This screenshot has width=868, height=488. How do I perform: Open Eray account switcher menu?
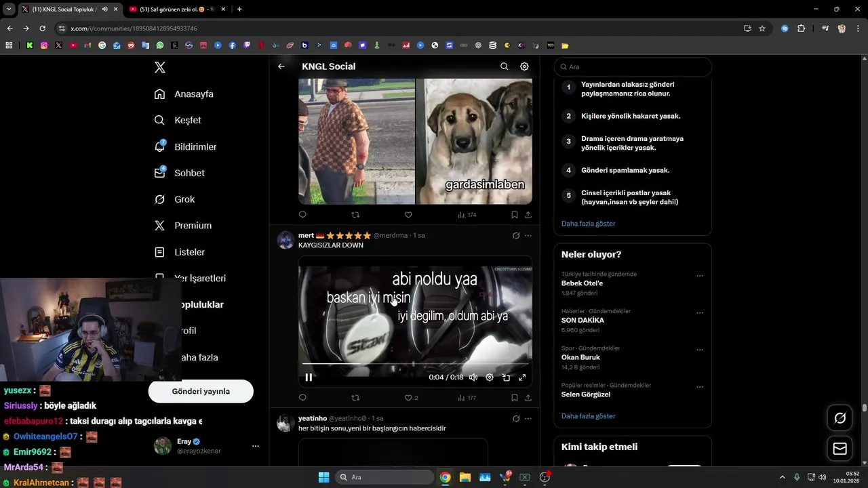[x=256, y=446]
